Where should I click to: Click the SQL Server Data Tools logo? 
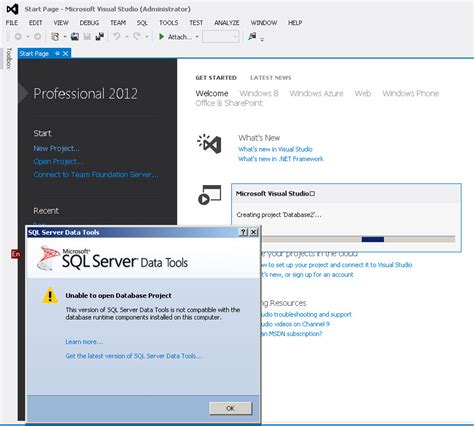pos(112,258)
